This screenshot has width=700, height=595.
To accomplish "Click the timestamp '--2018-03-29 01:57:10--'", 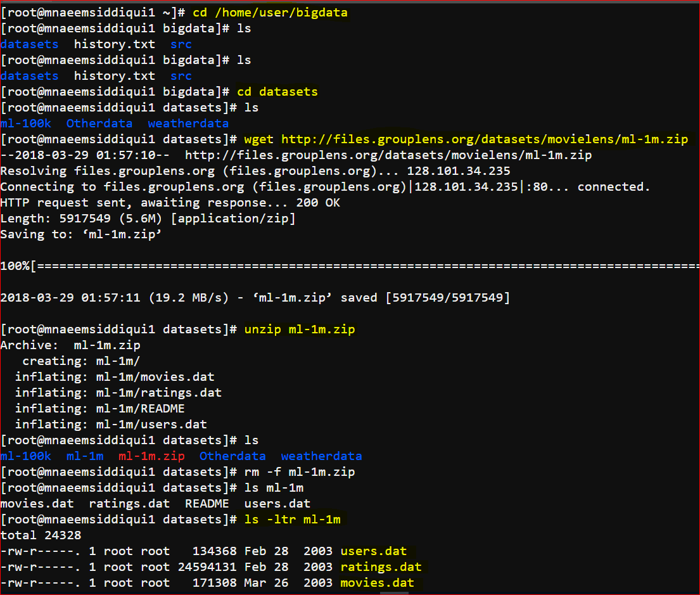I will pos(85,155).
